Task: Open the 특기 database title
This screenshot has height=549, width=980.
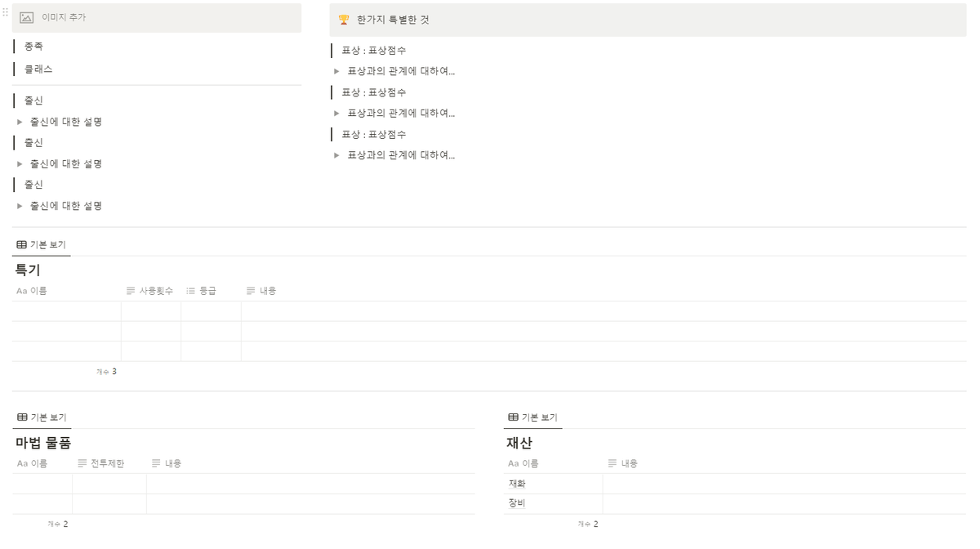Action: (x=28, y=270)
